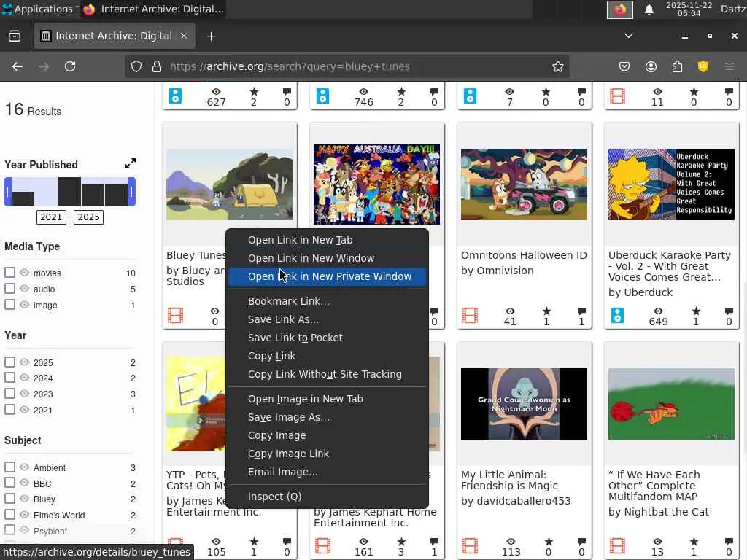The width and height of the screenshot is (747, 560).
Task: Open the Omnitoons Halloween ID title link
Action: click(x=524, y=255)
